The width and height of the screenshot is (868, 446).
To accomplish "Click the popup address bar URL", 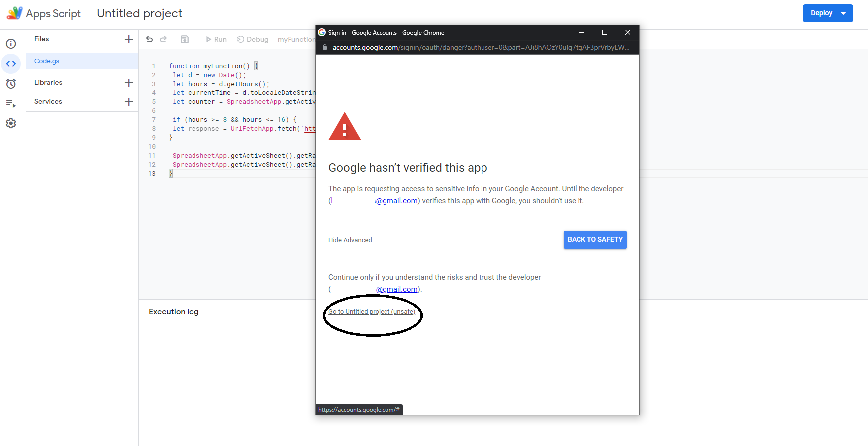I will pos(481,47).
